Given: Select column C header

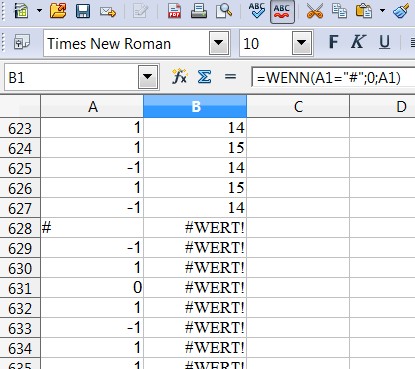Looking at the screenshot, I should point(298,106).
